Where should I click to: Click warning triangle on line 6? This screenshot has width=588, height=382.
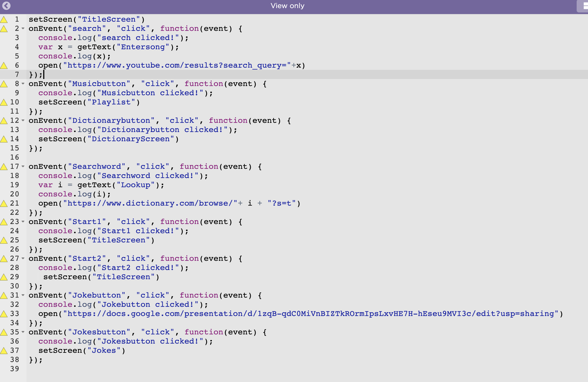tap(4, 65)
